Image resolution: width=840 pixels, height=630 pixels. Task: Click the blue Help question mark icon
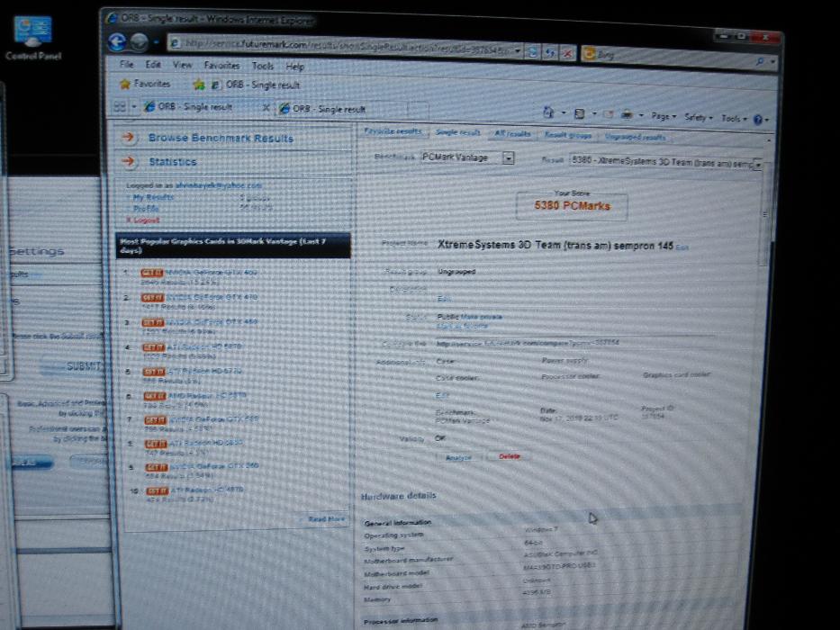757,120
